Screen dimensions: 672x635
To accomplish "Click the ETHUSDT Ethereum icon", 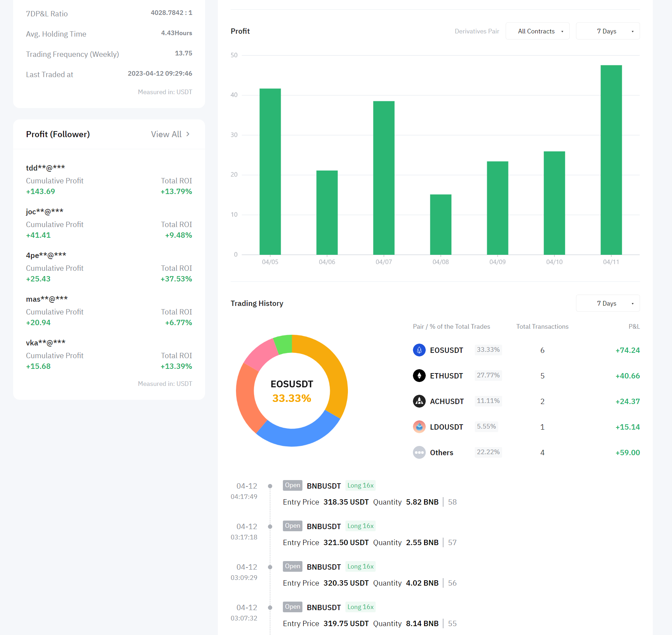I will click(x=419, y=376).
